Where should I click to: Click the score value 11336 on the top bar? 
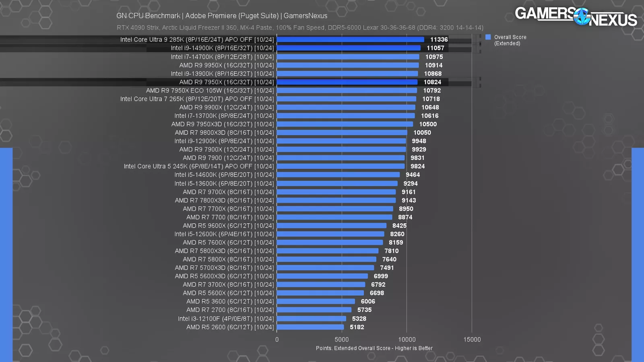click(x=440, y=39)
